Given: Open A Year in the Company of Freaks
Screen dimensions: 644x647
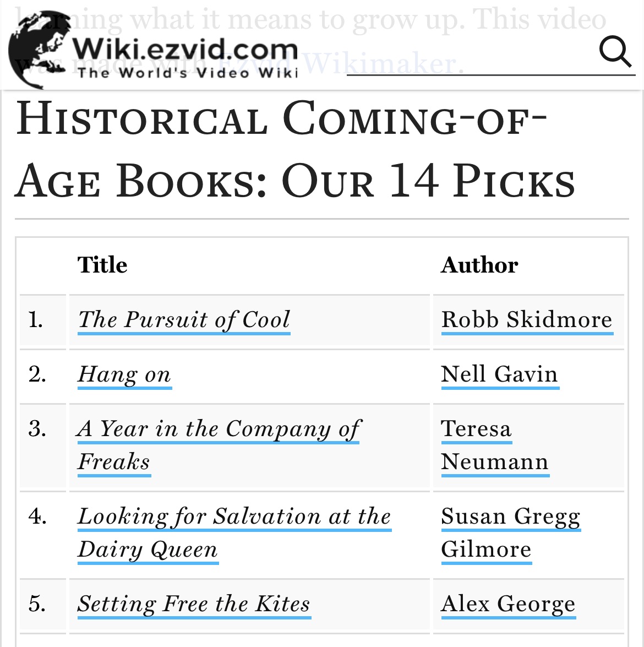Looking at the screenshot, I should tap(219, 429).
